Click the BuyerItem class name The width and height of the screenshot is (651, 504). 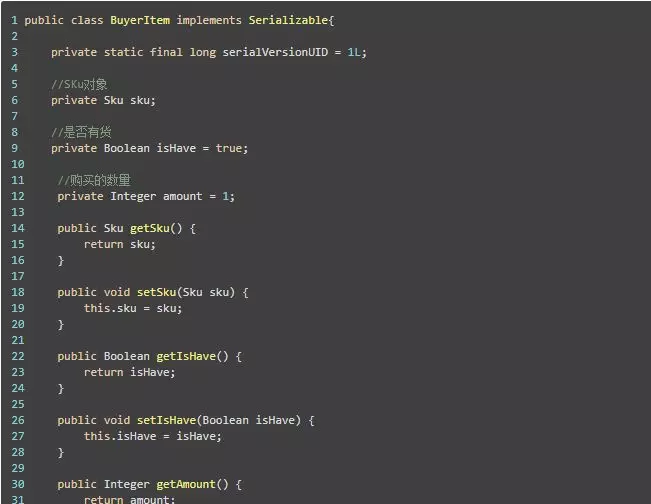tap(140, 20)
